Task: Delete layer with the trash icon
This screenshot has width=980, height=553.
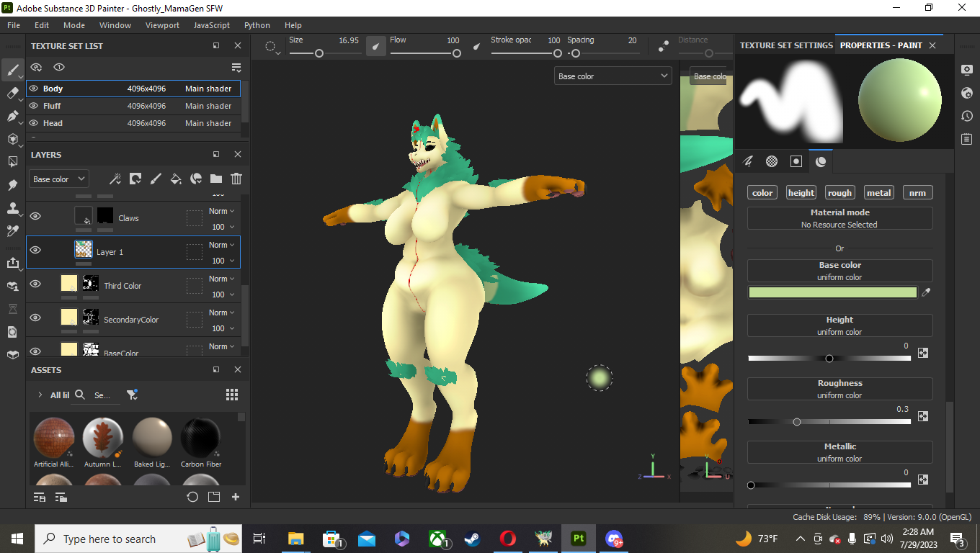Action: (x=236, y=179)
